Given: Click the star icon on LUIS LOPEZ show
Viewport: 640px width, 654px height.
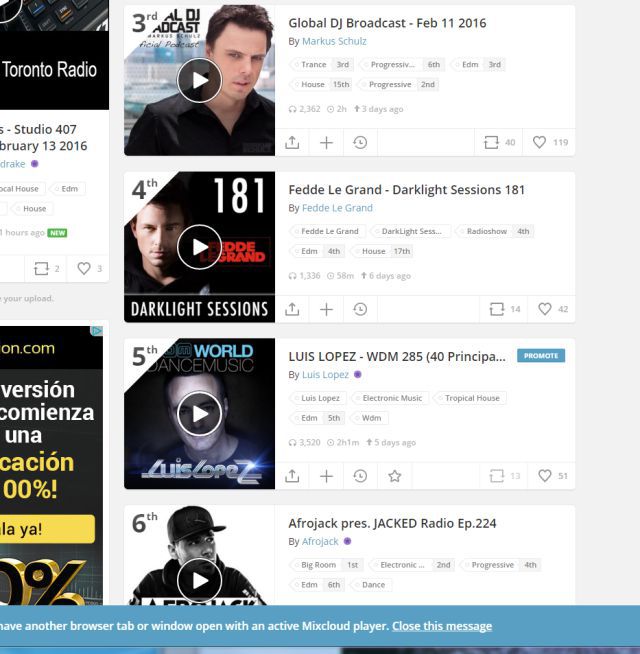Looking at the screenshot, I should 394,476.
